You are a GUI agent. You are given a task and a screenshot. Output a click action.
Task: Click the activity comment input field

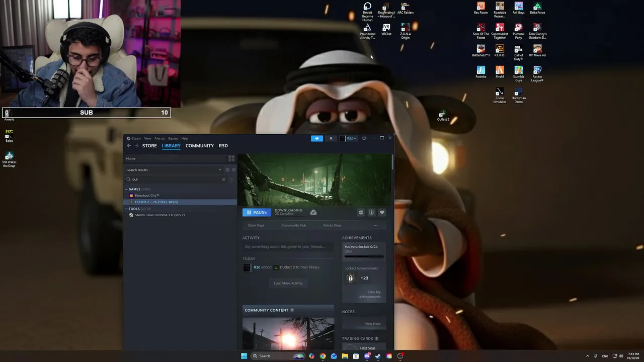[x=287, y=247]
